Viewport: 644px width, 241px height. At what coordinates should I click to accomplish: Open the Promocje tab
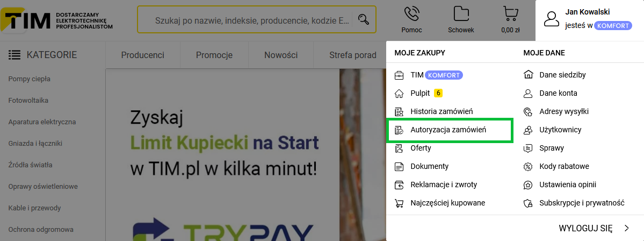pyautogui.click(x=214, y=55)
